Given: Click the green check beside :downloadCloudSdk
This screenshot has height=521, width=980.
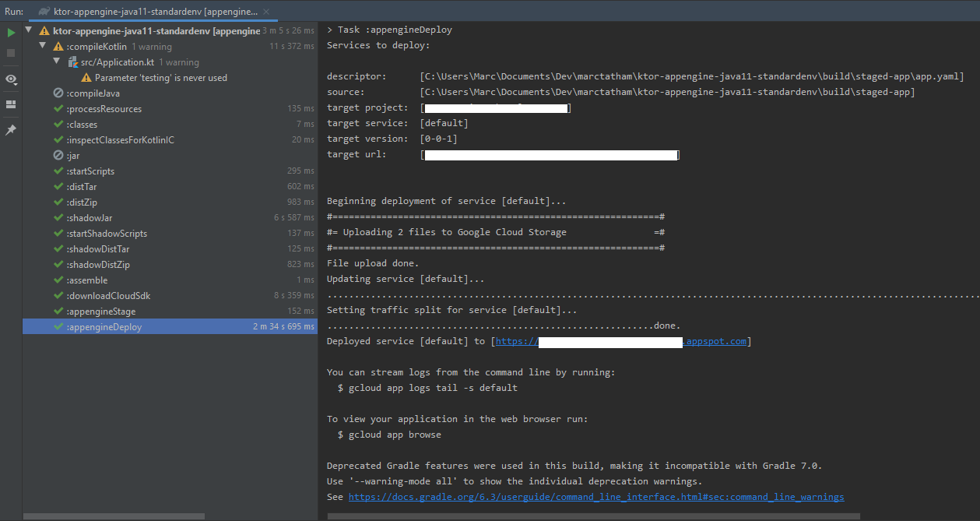Looking at the screenshot, I should tap(58, 296).
